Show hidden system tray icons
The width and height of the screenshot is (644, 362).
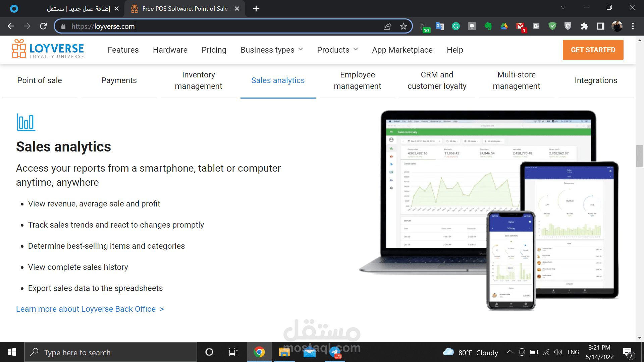coord(509,352)
